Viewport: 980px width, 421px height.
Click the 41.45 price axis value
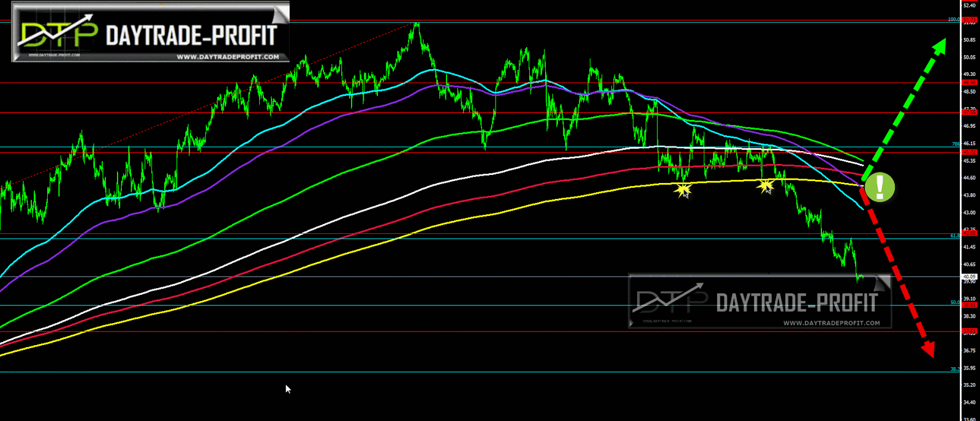(x=970, y=247)
